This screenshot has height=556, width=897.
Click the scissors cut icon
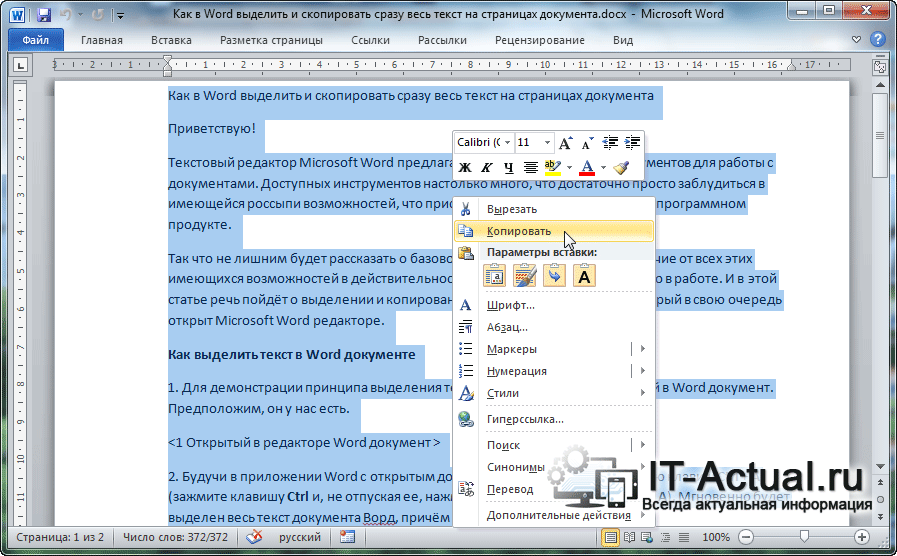coord(466,209)
